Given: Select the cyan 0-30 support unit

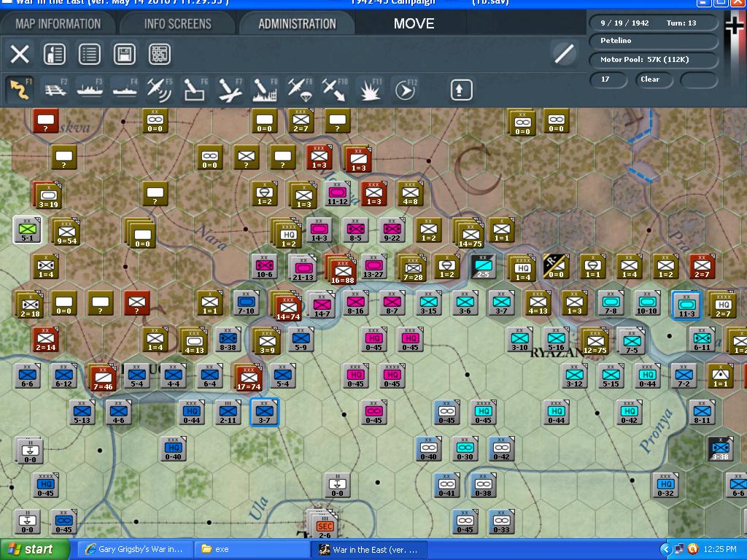Looking at the screenshot, I should pos(465,449).
